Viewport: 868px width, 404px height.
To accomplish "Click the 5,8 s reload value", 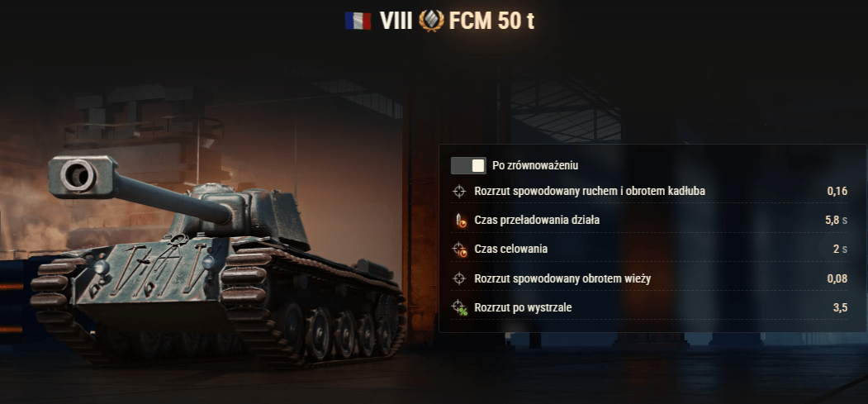I will coord(836,221).
